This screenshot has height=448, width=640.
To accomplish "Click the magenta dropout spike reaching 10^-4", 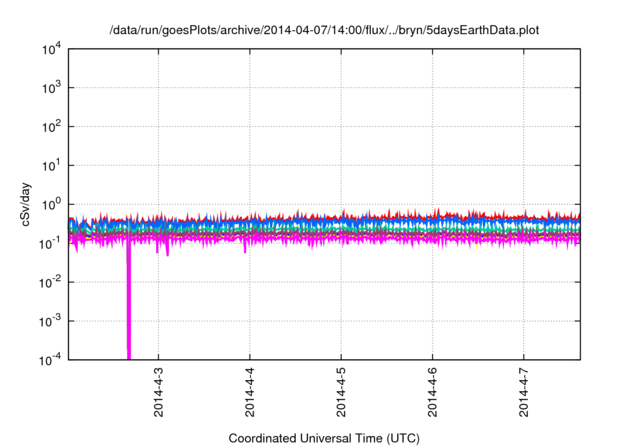I will [x=129, y=302].
